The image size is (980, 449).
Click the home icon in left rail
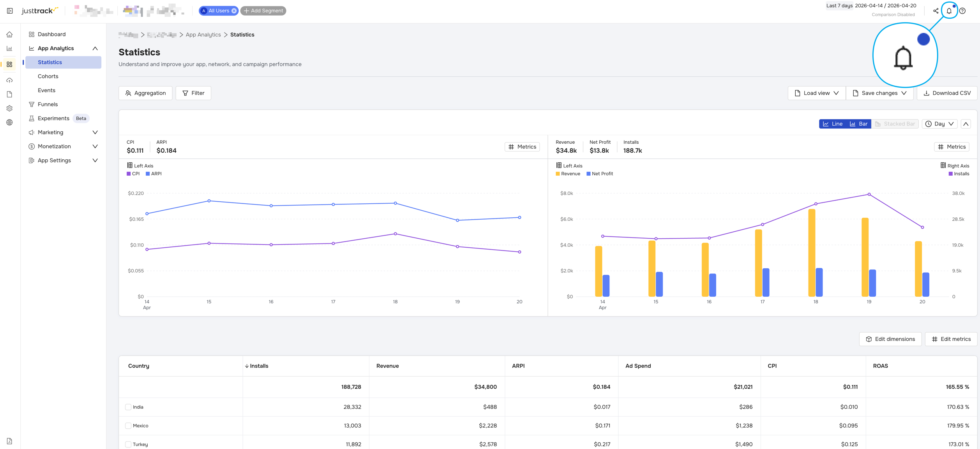pos(10,35)
